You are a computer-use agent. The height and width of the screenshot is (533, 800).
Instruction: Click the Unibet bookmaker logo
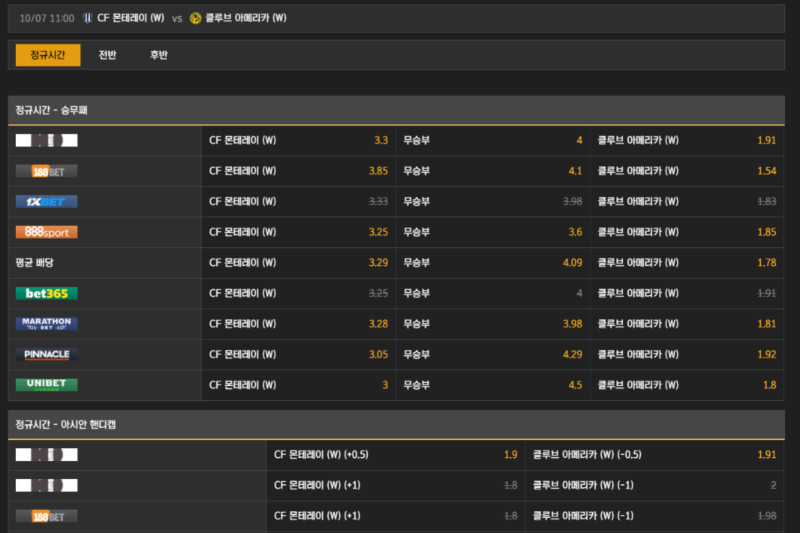[47, 385]
